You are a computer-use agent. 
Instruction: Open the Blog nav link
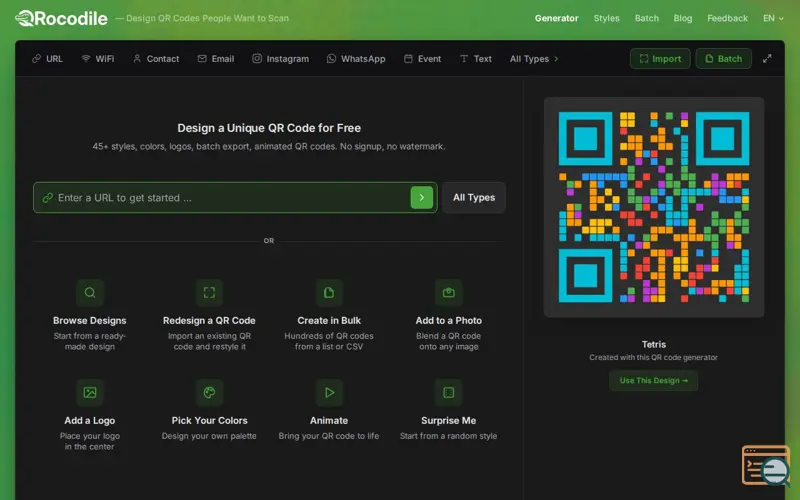coord(683,18)
